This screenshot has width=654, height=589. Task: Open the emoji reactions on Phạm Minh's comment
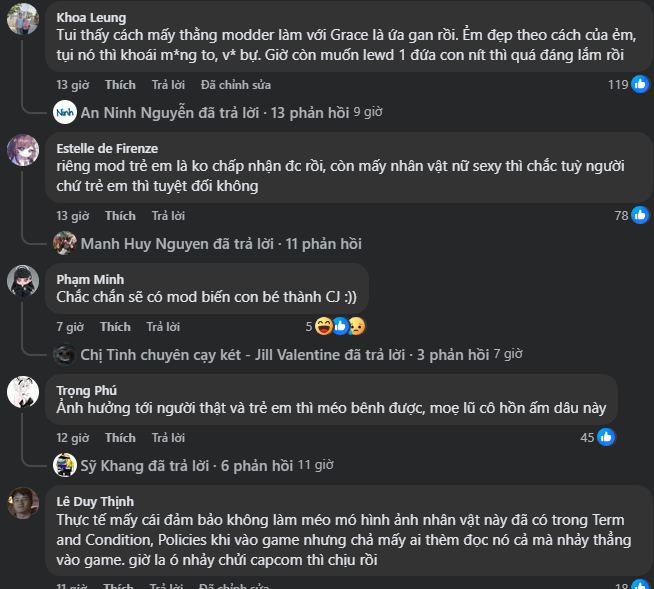pos(340,326)
